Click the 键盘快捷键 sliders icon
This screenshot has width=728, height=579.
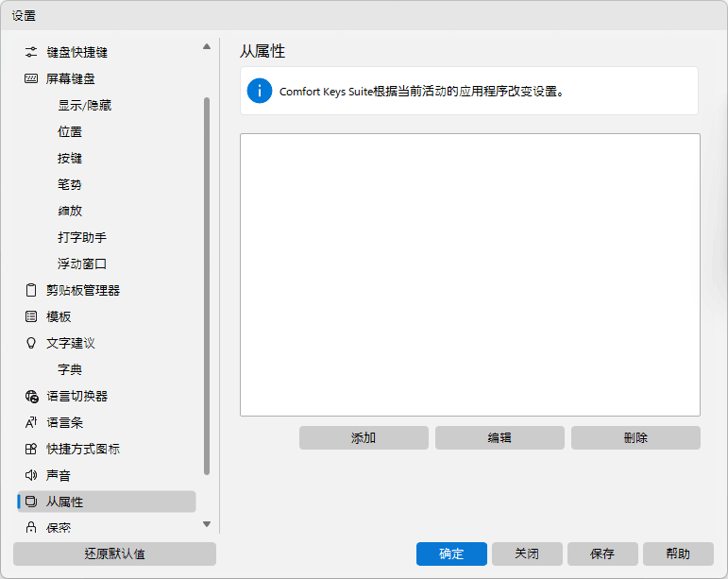pos(31,52)
